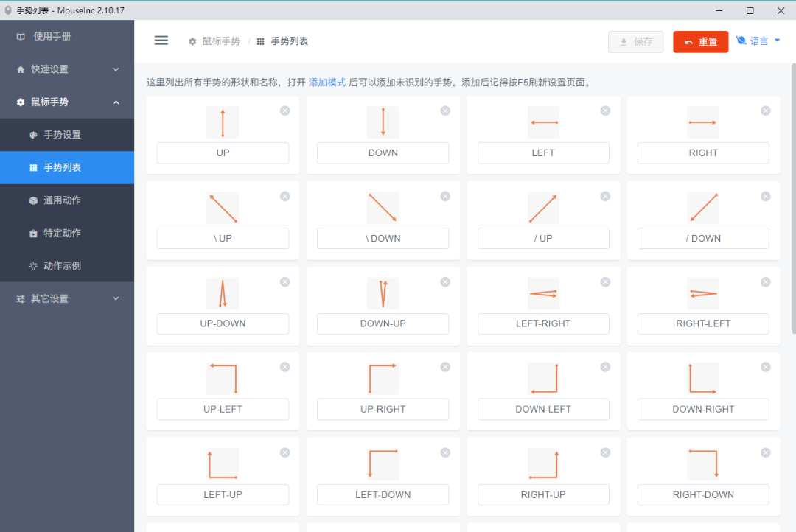Delete the RIGHT-LEFT gesture card
The width and height of the screenshot is (796, 532).
point(766,281)
